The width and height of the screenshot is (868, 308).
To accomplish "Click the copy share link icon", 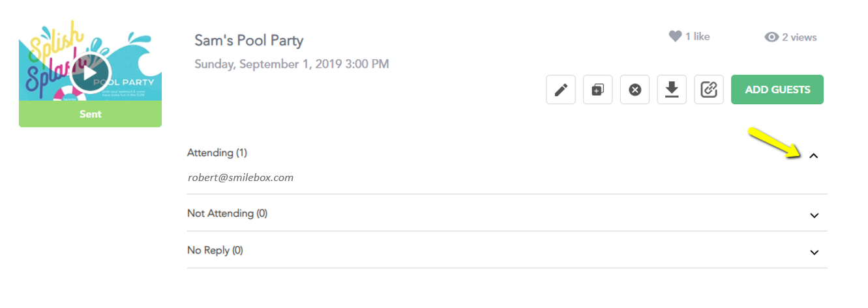I will click(x=709, y=90).
